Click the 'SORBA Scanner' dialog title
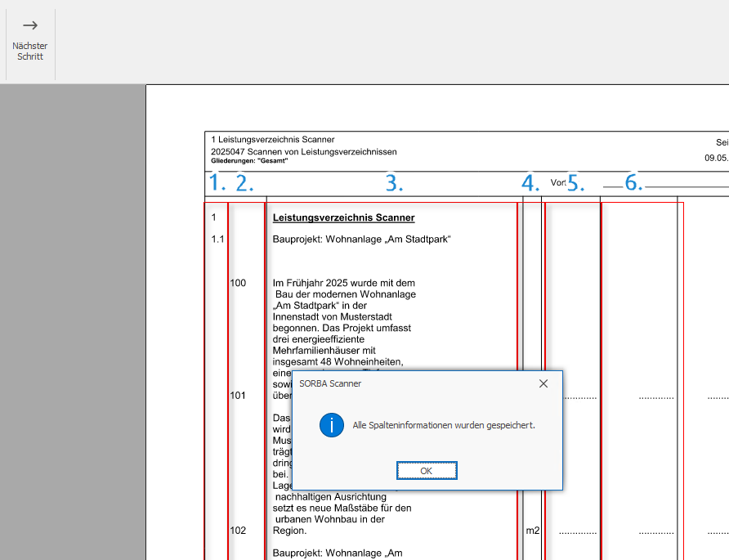This screenshot has width=729, height=560. [330, 383]
